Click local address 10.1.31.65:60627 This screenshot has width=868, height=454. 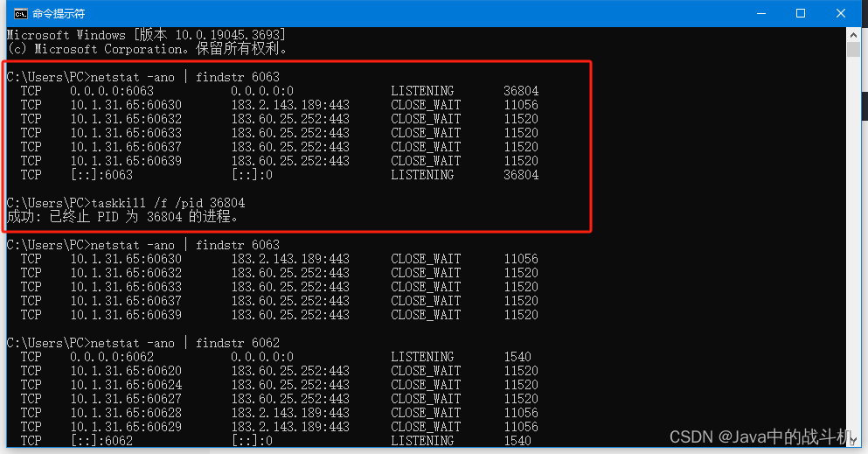click(x=126, y=399)
